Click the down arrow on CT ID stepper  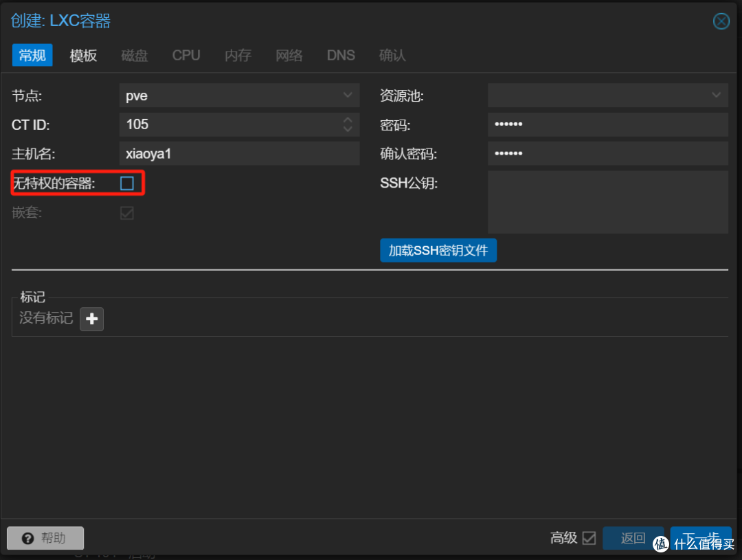click(348, 128)
